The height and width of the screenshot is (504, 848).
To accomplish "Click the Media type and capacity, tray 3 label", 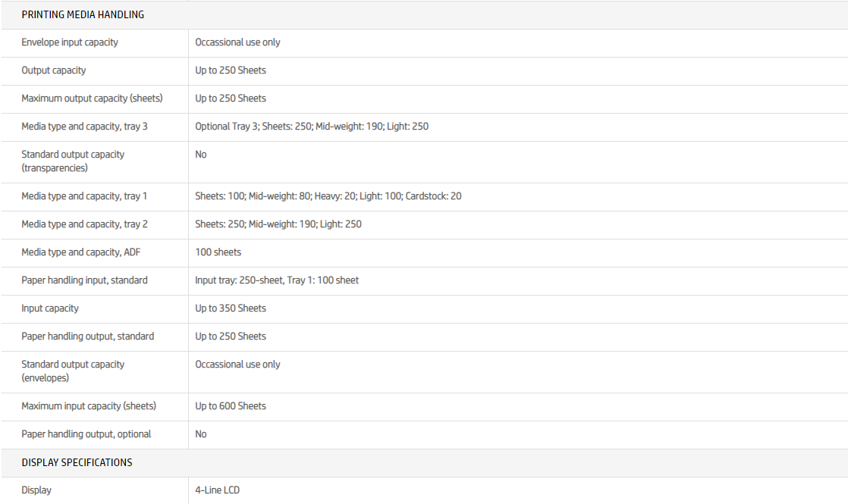I will click(x=84, y=127).
